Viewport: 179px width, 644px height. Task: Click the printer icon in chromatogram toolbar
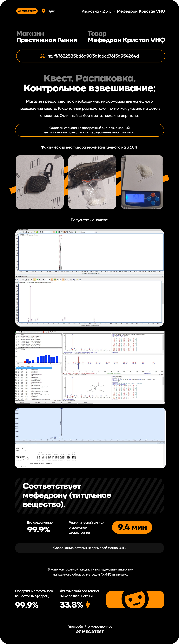pos(96,232)
